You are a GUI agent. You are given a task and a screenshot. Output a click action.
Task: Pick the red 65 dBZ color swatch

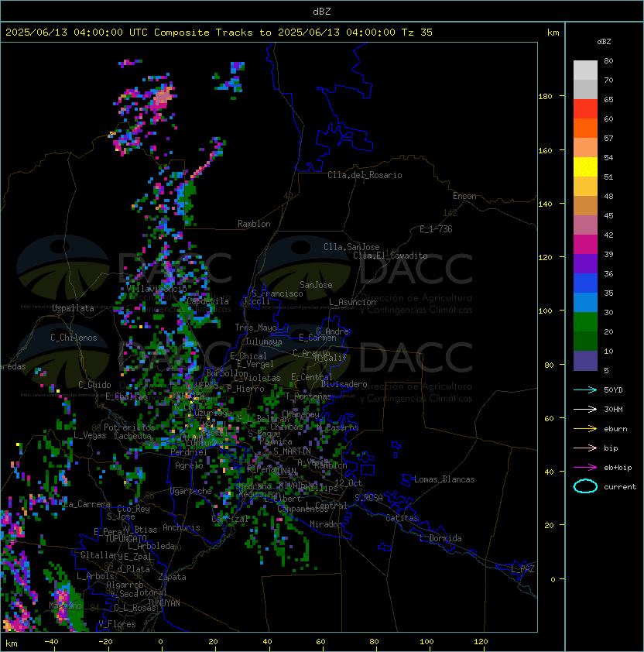(x=585, y=109)
